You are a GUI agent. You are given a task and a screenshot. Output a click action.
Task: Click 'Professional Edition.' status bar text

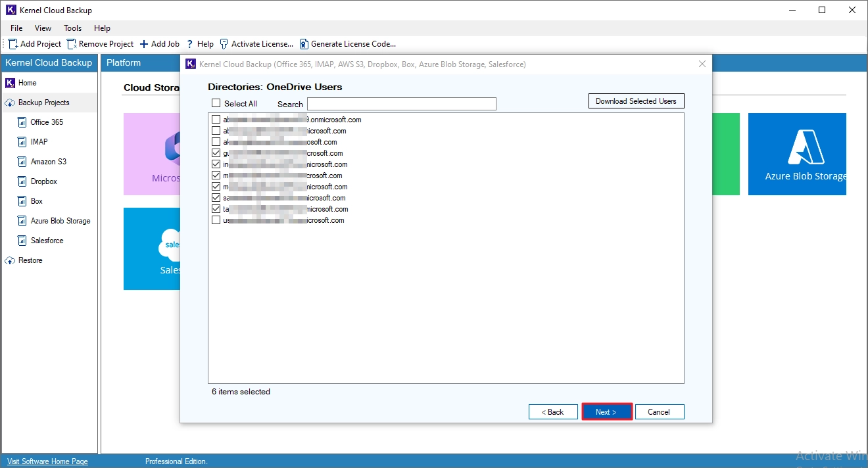[176, 461]
